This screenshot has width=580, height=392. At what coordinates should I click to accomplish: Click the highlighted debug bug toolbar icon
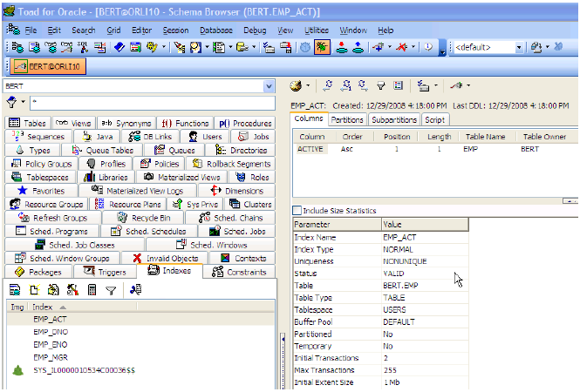point(322,47)
